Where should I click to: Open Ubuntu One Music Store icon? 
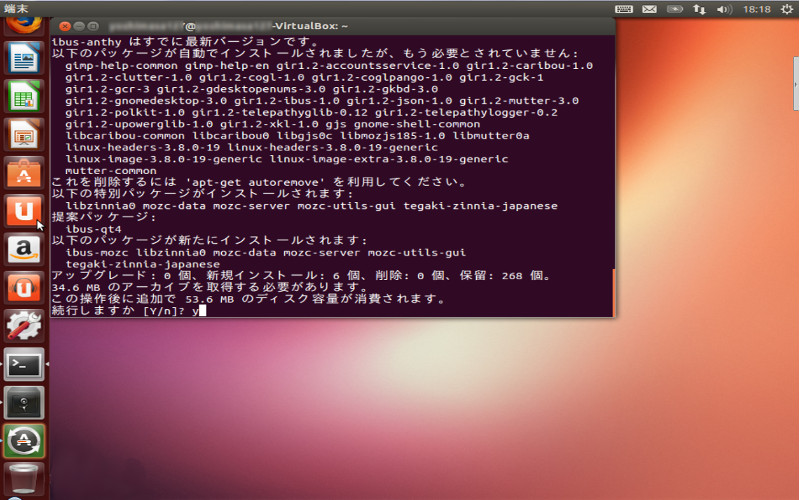pos(23,288)
